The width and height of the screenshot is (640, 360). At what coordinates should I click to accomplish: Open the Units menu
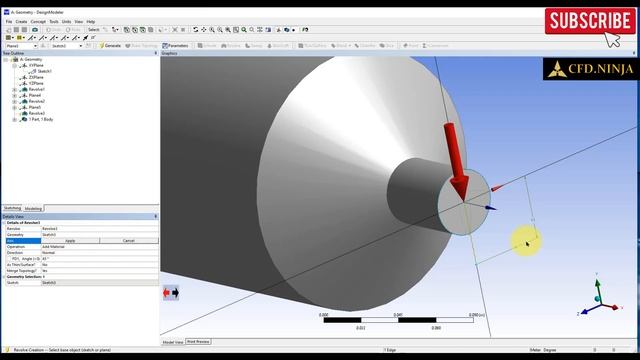67,21
